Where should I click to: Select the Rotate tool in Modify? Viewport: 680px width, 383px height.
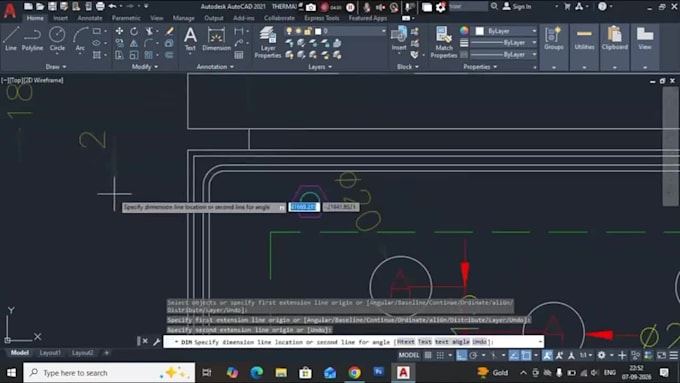click(x=134, y=31)
